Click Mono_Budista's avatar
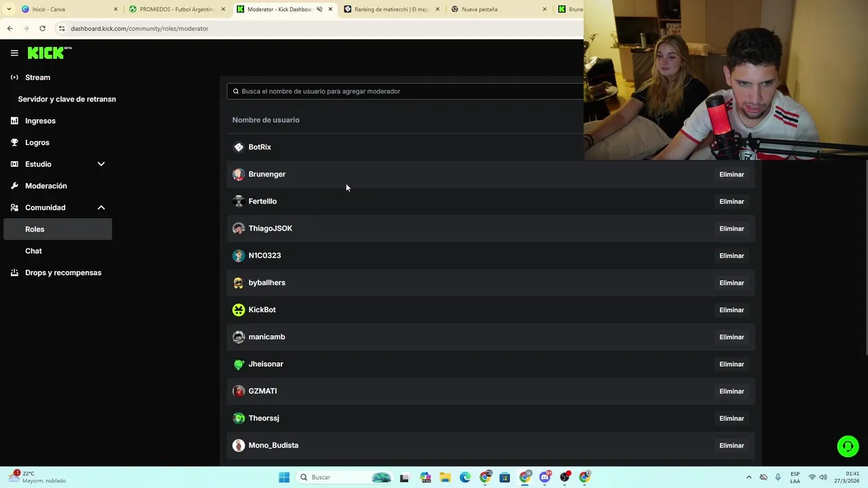The image size is (868, 488). click(238, 445)
